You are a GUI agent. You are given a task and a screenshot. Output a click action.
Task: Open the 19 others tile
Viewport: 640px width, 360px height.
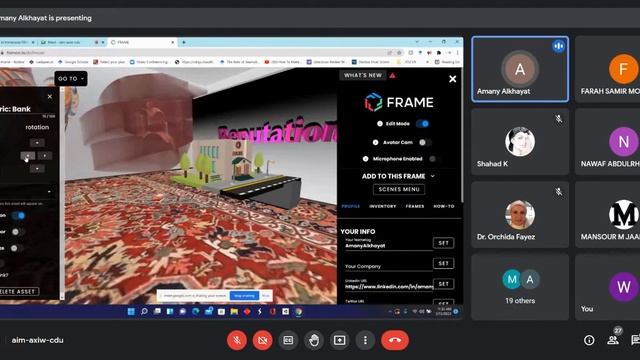tap(520, 287)
